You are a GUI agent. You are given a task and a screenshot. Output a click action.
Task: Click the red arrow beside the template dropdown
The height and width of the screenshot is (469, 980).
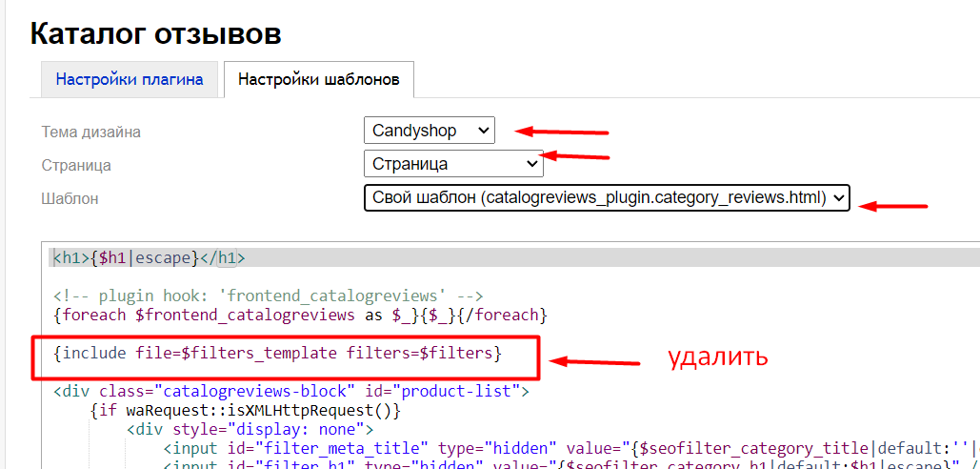(x=891, y=203)
